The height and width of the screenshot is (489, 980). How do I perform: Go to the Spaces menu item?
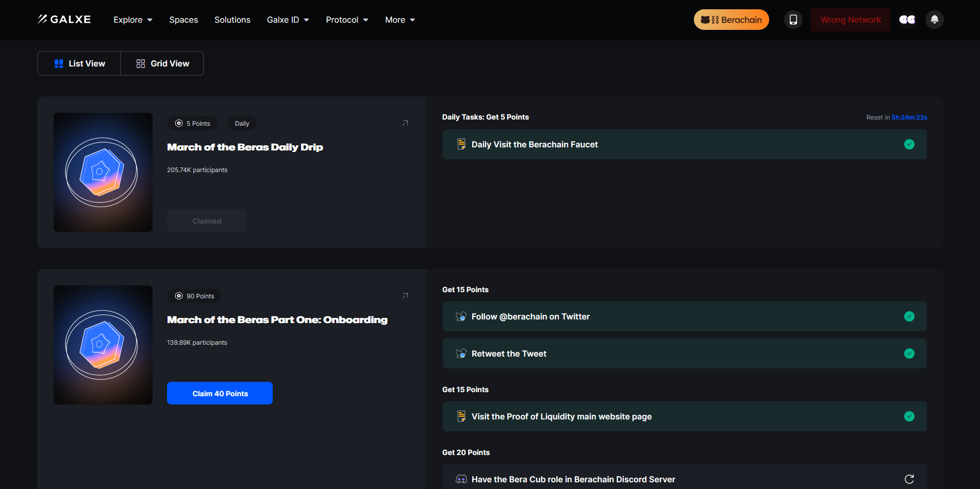(184, 20)
